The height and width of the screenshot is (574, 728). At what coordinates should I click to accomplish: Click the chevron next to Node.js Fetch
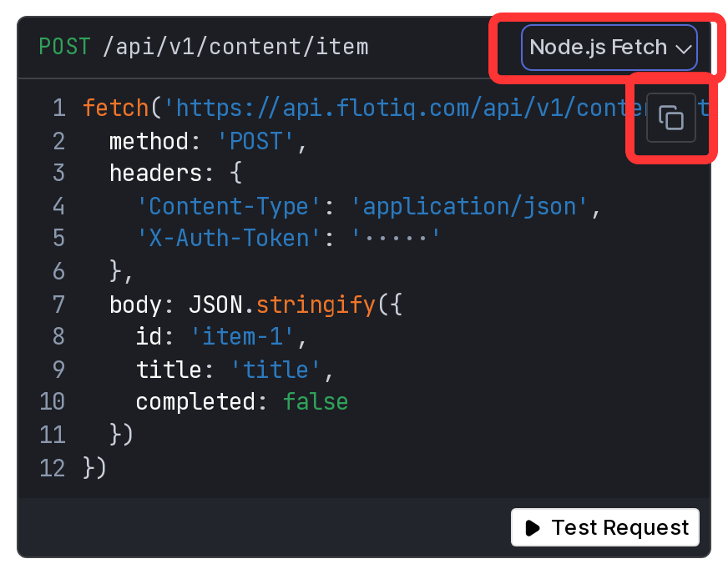click(684, 48)
